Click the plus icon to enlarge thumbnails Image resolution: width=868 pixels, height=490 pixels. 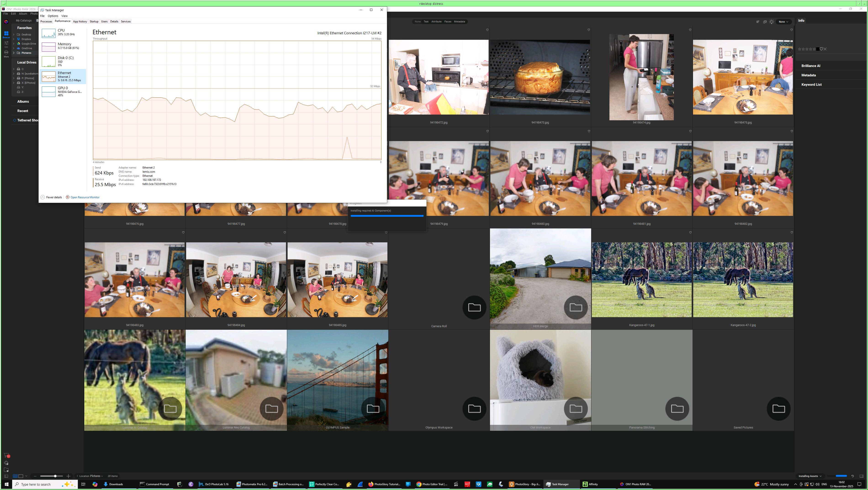tap(68, 476)
